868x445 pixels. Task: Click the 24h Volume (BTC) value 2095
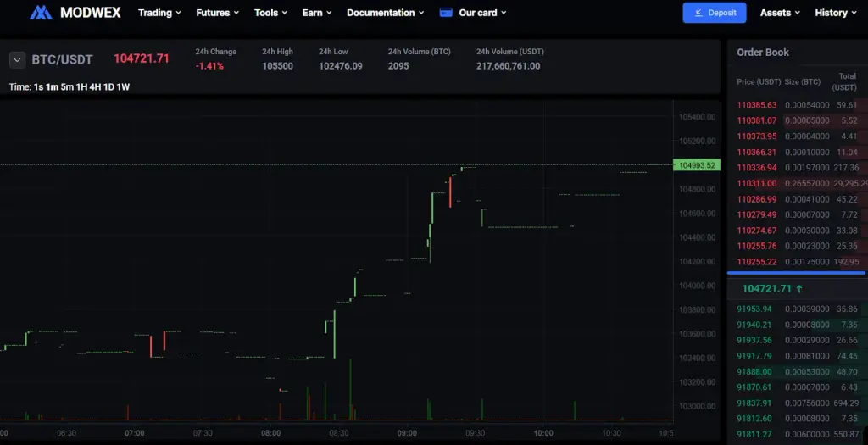[x=398, y=66]
